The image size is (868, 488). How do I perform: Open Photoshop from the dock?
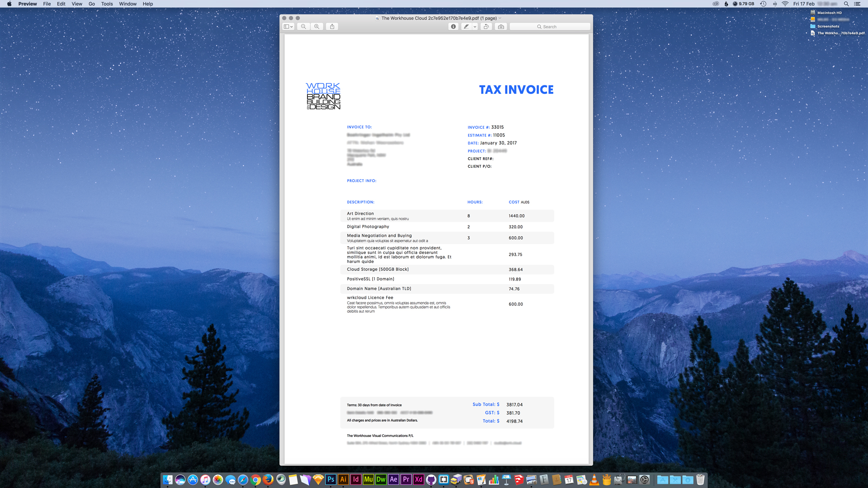[331, 479]
